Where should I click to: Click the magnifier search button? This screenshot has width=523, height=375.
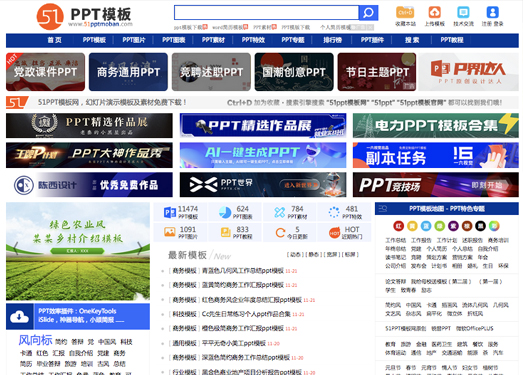coord(368,13)
